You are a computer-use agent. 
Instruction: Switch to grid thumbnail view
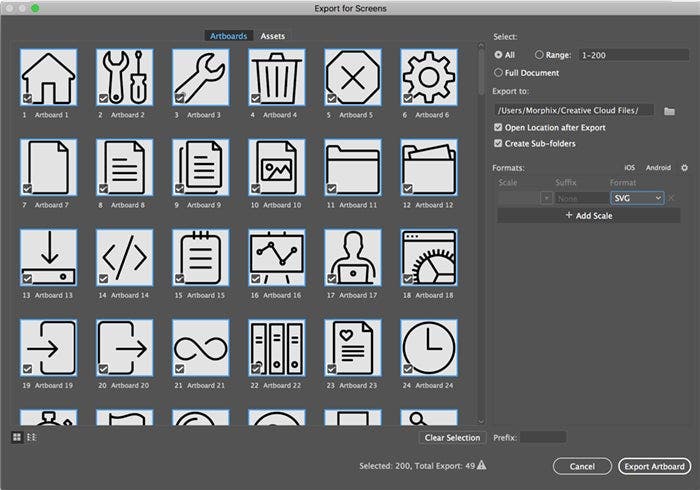(17, 437)
